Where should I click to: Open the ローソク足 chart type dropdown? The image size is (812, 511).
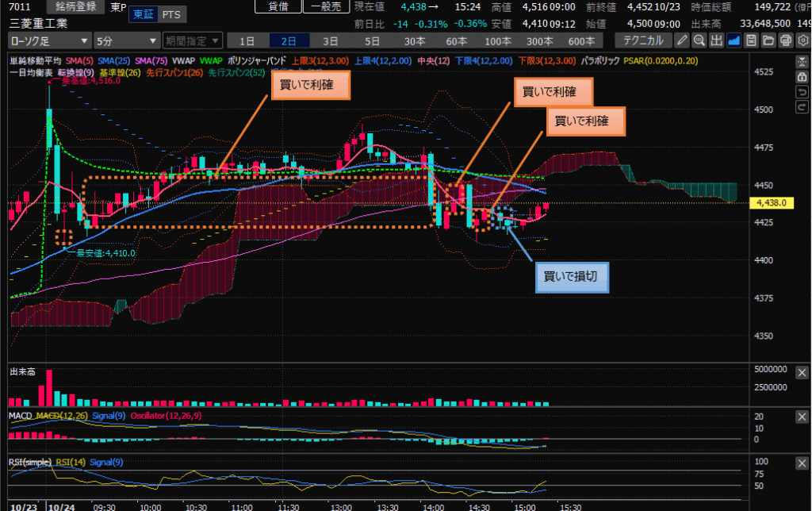(x=49, y=40)
